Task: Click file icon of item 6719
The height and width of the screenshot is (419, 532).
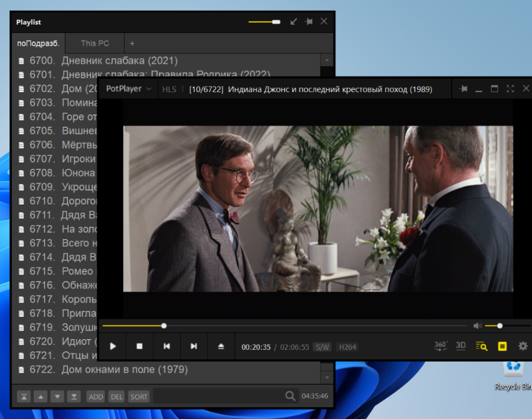Action: pyautogui.click(x=21, y=328)
